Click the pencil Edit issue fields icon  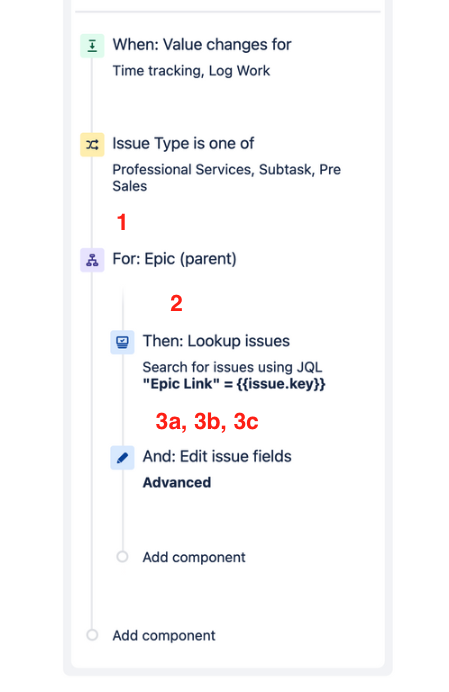click(122, 457)
